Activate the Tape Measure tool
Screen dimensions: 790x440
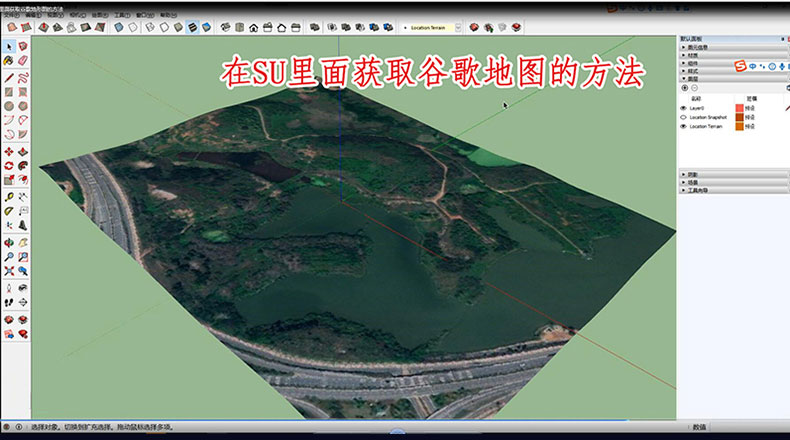[x=9, y=196]
